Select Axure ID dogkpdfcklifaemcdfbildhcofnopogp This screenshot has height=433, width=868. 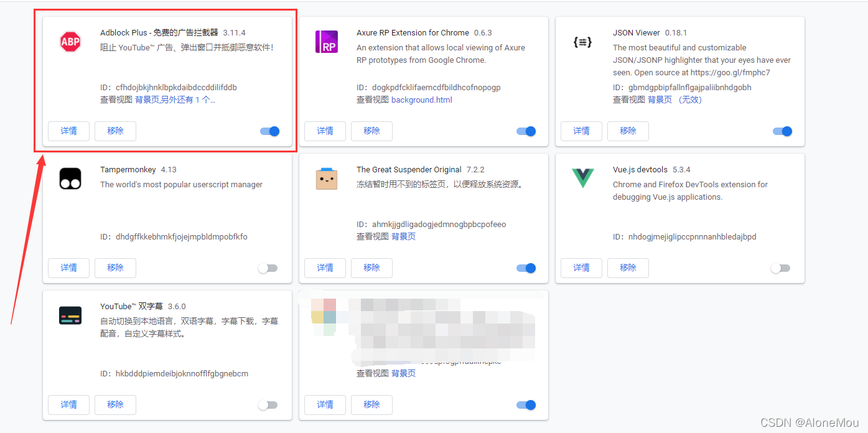tap(436, 87)
